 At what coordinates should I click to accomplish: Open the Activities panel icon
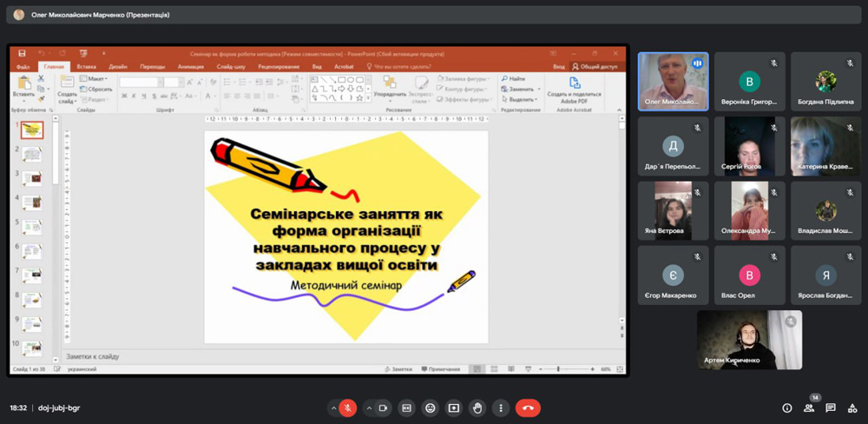[x=852, y=407]
